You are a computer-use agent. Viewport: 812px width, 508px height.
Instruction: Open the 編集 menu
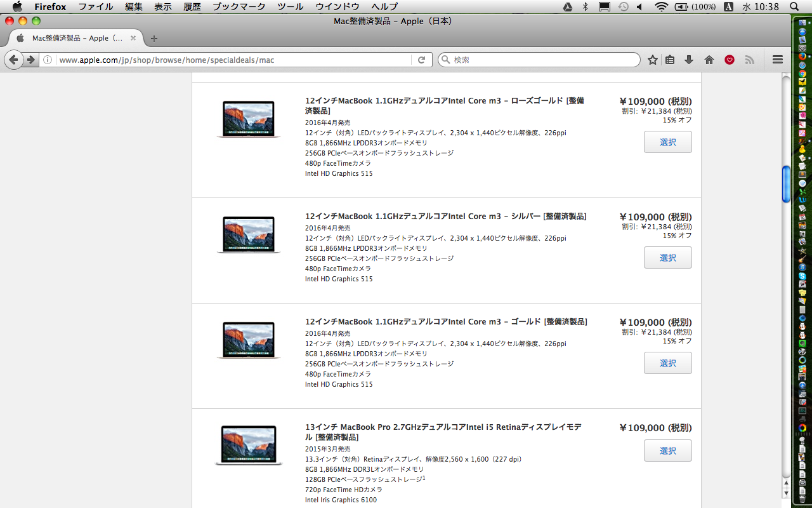[134, 7]
